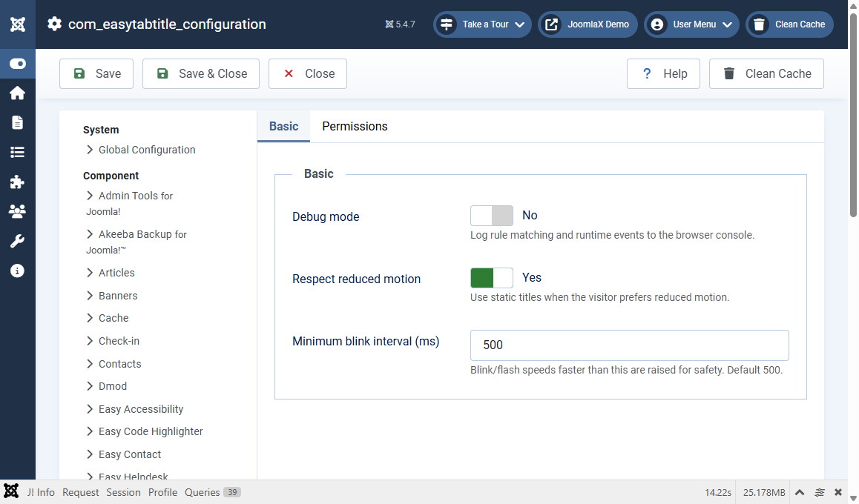Expand Cache component entry
This screenshot has height=504, width=859.
click(x=108, y=318)
